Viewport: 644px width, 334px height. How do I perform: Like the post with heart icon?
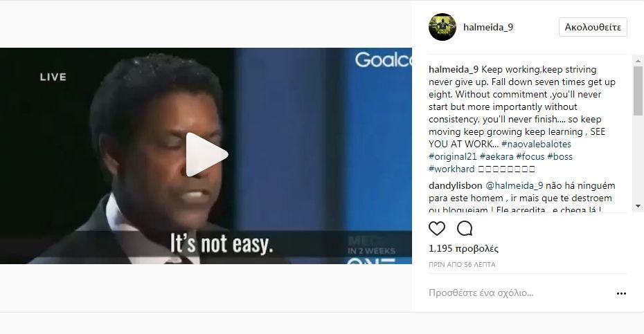(x=436, y=229)
